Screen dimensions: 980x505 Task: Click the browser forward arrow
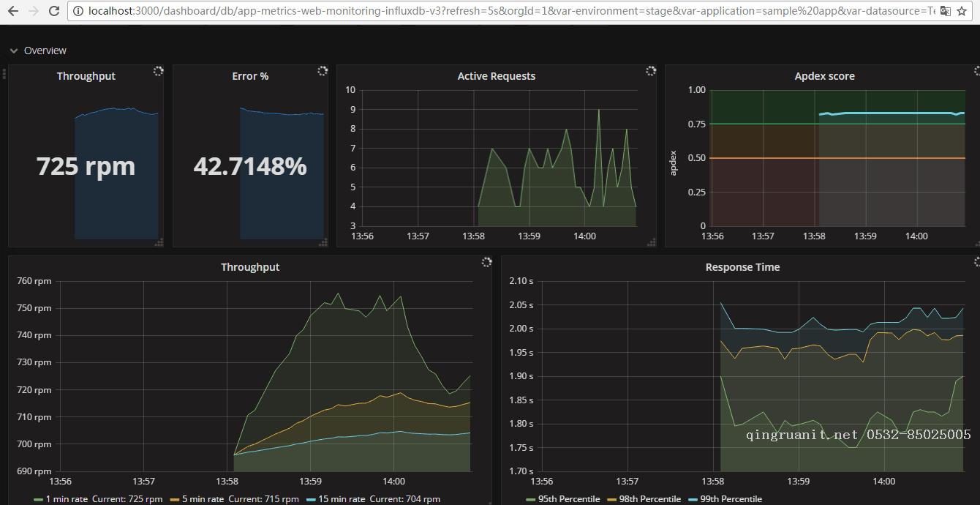click(x=34, y=11)
